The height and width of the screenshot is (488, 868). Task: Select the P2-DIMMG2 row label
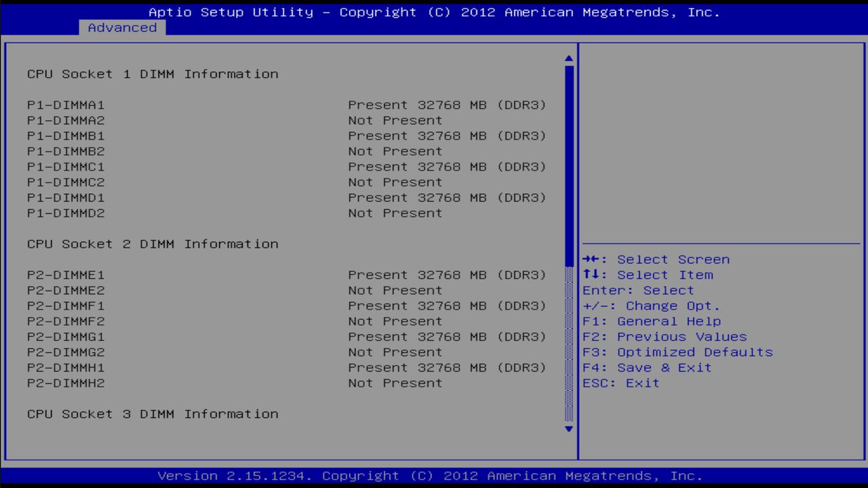click(66, 352)
